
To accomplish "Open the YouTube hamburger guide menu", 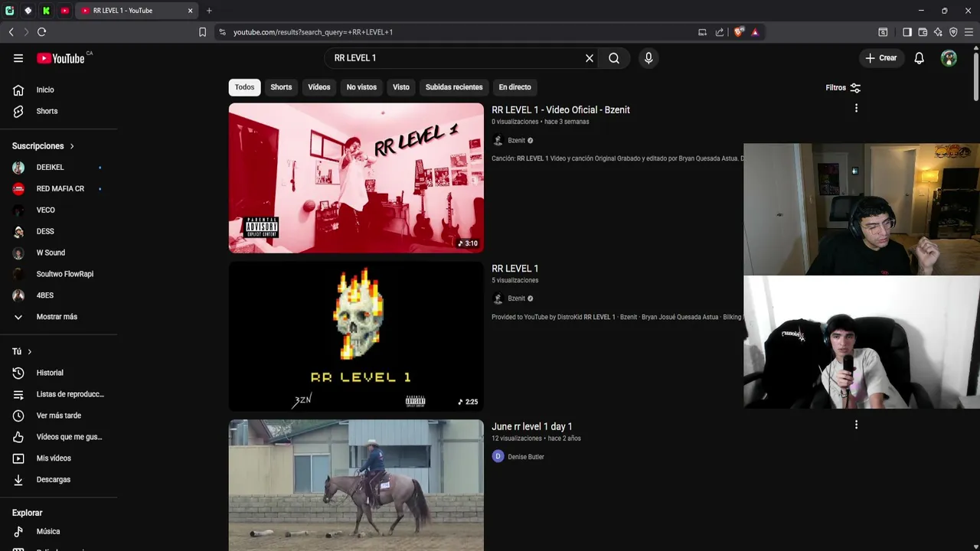I will 18,58.
